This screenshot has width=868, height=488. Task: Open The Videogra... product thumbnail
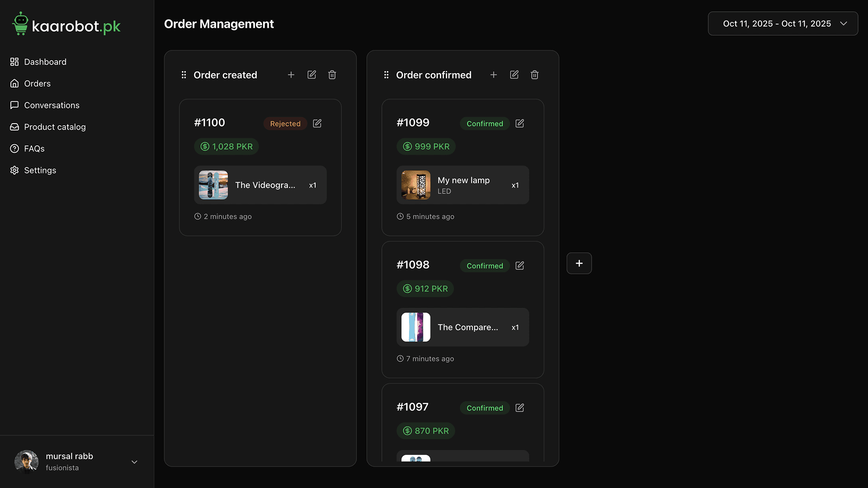coord(213,185)
